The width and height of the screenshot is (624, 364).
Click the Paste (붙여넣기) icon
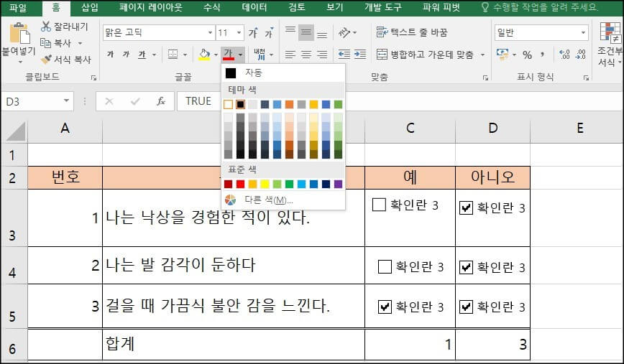pyautogui.click(x=19, y=33)
